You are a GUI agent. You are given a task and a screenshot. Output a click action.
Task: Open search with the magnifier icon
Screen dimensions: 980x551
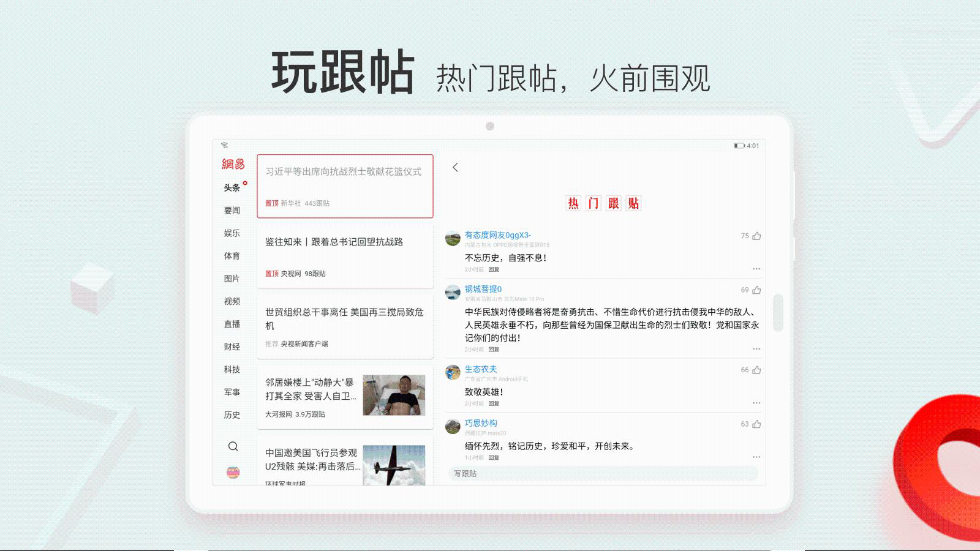pos(233,446)
